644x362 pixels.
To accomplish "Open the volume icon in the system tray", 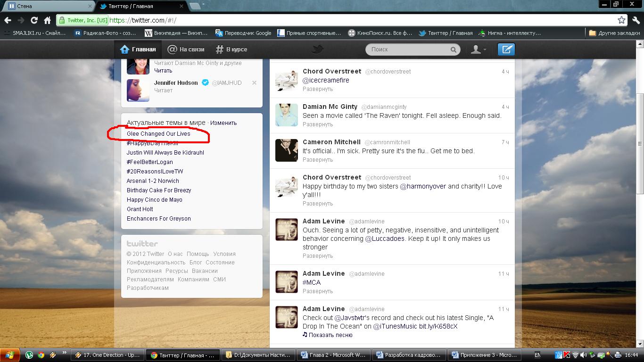I will [x=583, y=355].
